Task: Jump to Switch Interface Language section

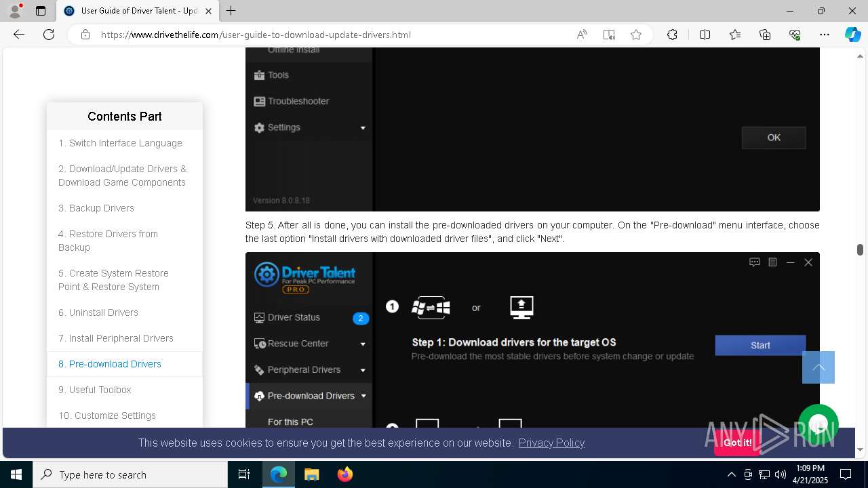Action: [120, 143]
